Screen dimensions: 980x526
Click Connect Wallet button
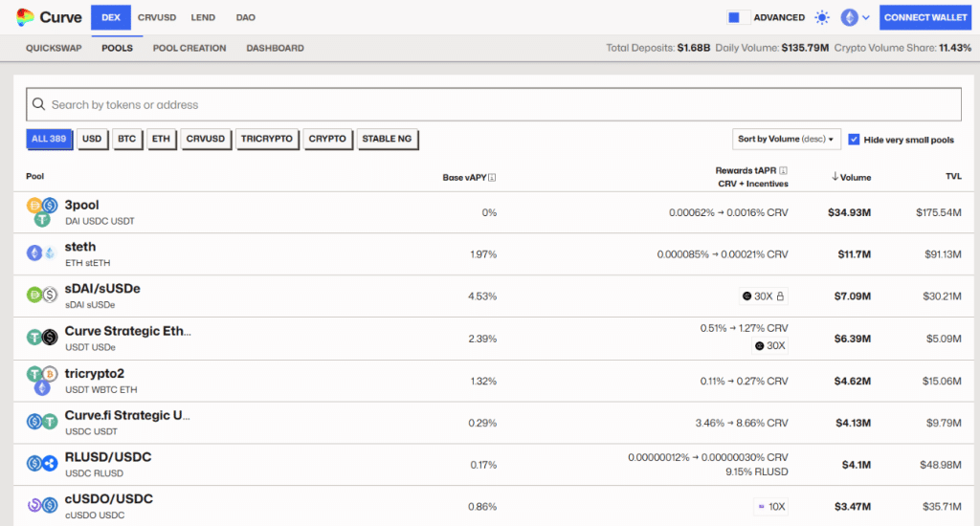point(925,17)
